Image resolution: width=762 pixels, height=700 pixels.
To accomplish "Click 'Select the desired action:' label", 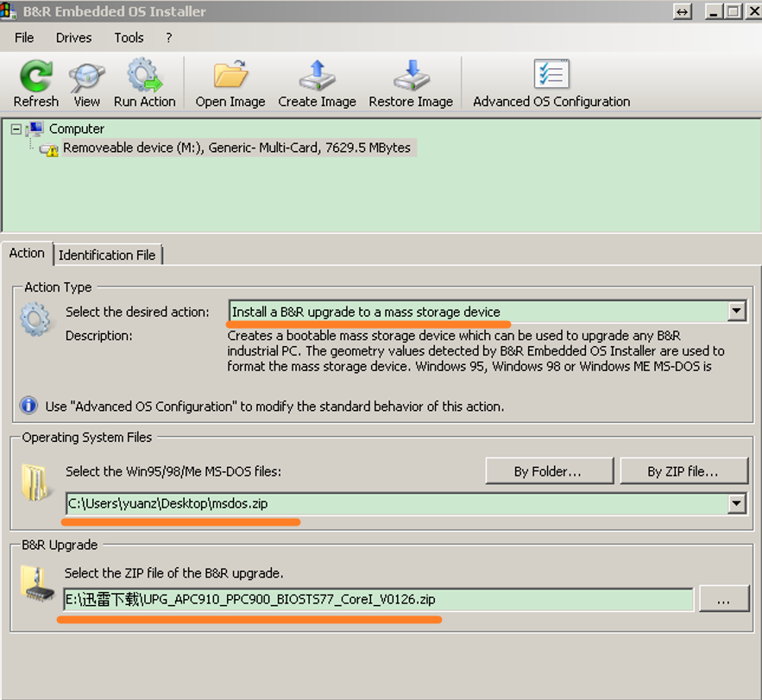I will [x=137, y=312].
